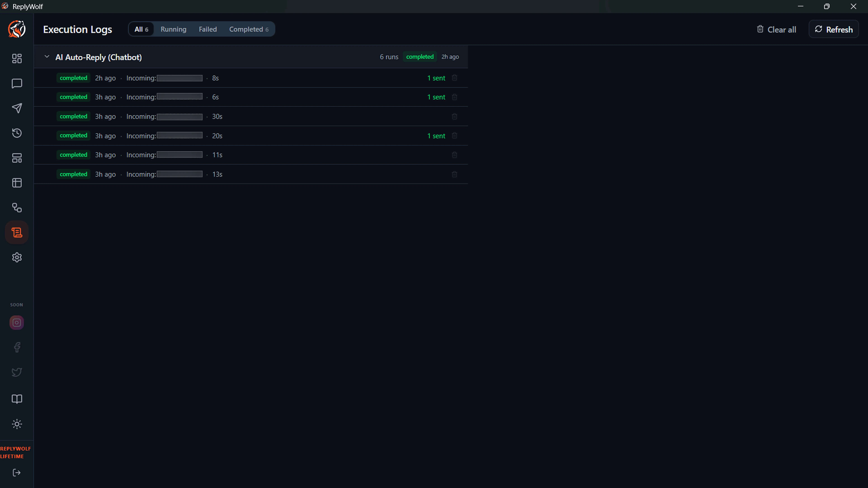Click the Facebook coming-soon icon
The width and height of the screenshot is (868, 488).
(17, 347)
